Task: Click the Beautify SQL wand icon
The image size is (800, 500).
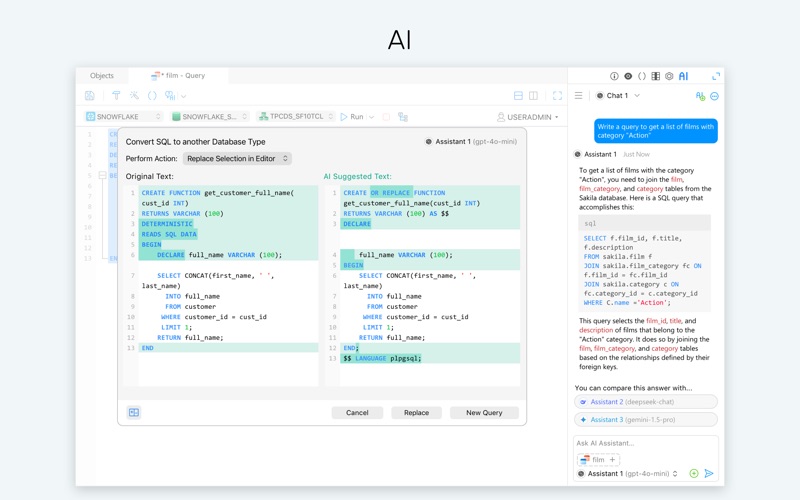Action: (x=134, y=95)
